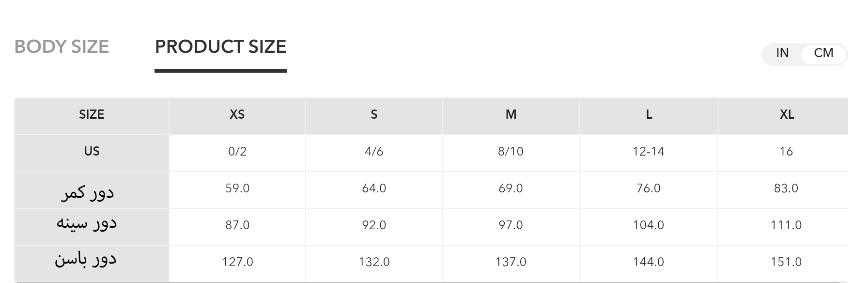Viewport: 868px width, 283px height.
Task: Click the US row label
Action: 92,151
